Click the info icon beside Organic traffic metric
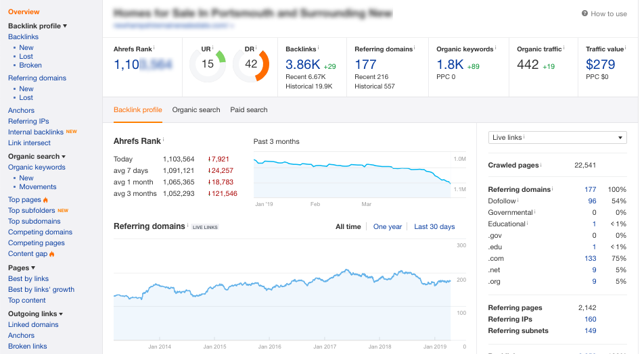This screenshot has height=354, width=644. coord(564,47)
